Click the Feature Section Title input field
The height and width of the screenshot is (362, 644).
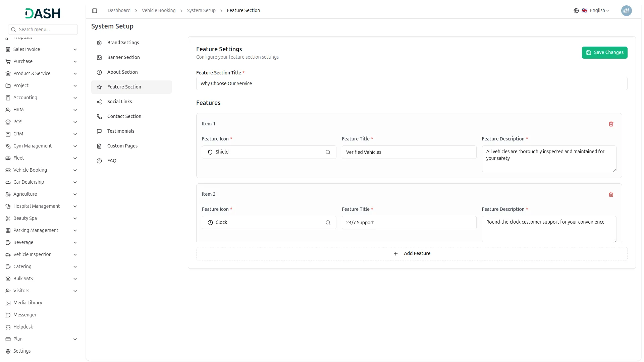[x=412, y=83]
